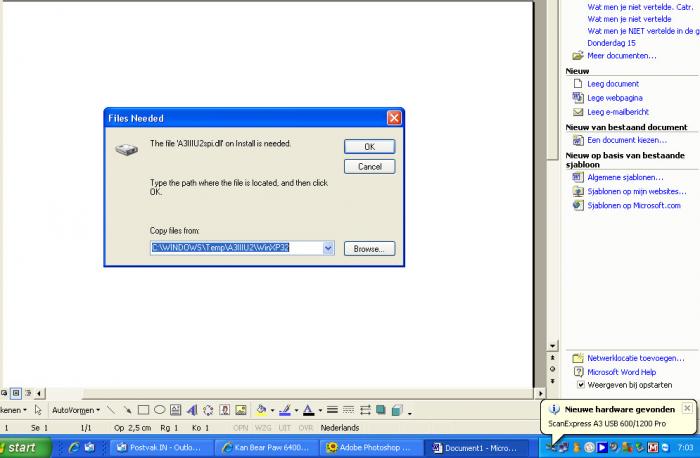Insert picture from file icon
The height and width of the screenshot is (458, 700).
tap(241, 410)
